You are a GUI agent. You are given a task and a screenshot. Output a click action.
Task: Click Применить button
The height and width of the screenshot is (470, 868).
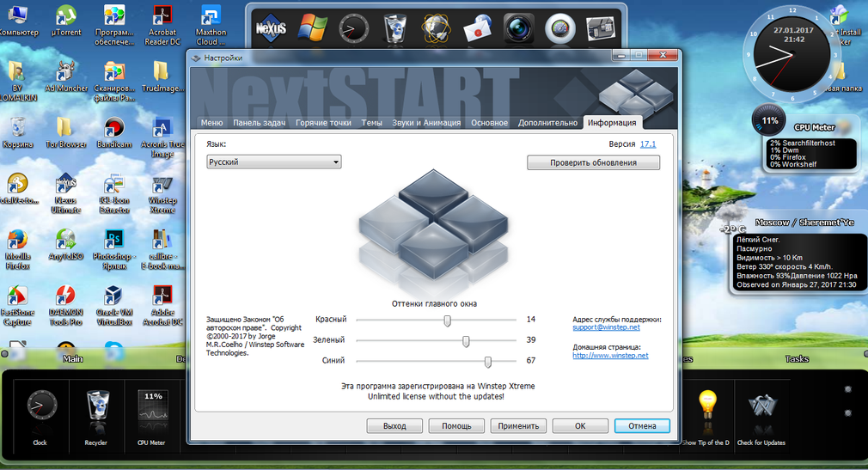click(519, 425)
